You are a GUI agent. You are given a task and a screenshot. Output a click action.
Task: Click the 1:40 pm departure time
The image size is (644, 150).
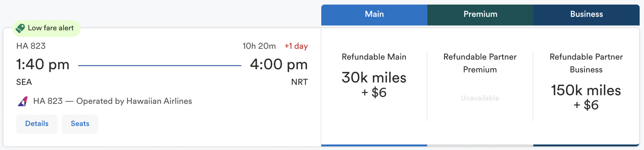pyautogui.click(x=43, y=64)
